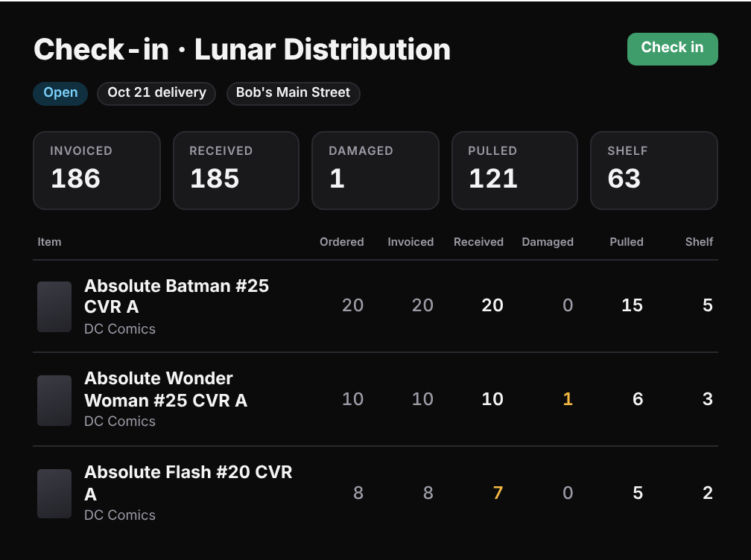Select the Shelf 63 summary card
751x560 pixels.
point(654,171)
